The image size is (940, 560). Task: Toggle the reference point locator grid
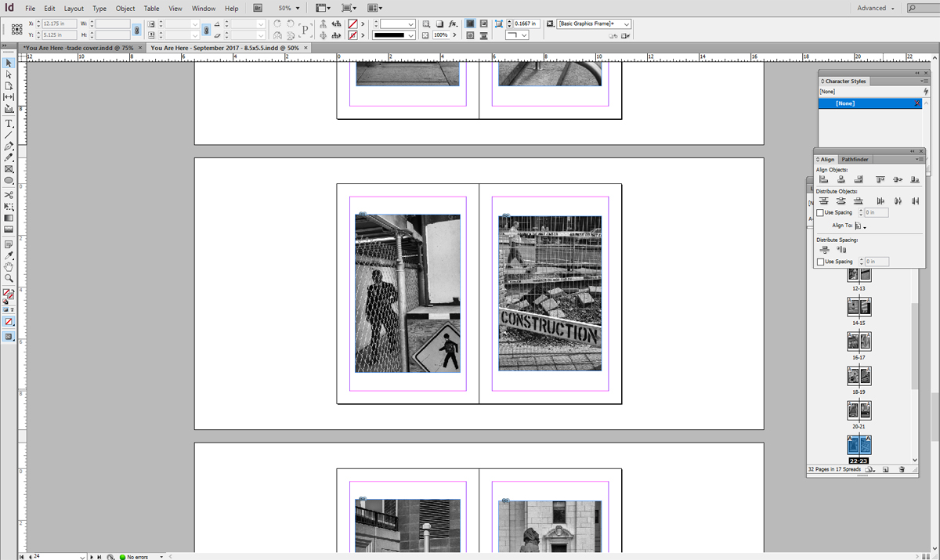[16, 30]
